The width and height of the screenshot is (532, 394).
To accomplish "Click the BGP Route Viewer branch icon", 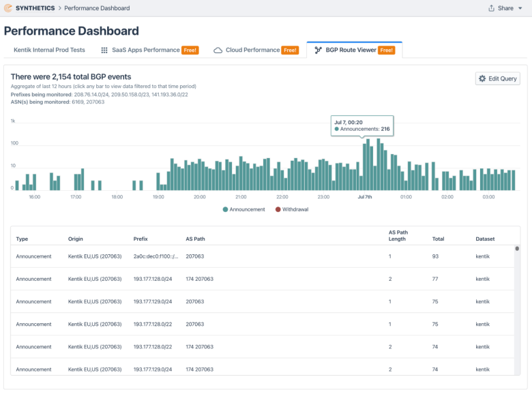I will tap(318, 50).
